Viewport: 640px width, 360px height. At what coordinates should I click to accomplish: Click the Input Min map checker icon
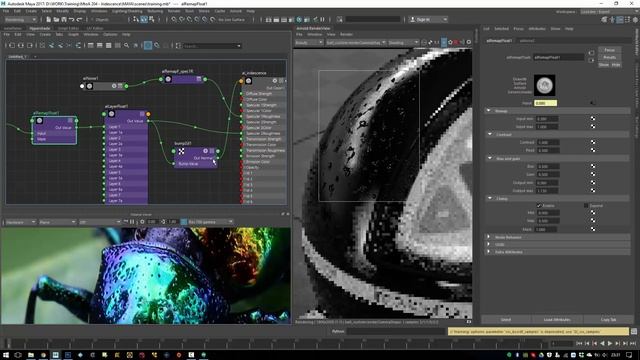tap(593, 119)
